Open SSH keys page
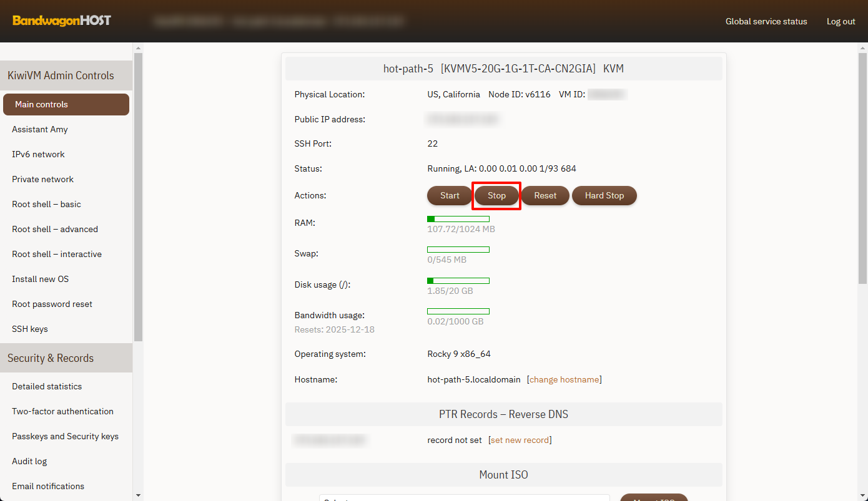This screenshot has width=868, height=501. click(x=29, y=329)
